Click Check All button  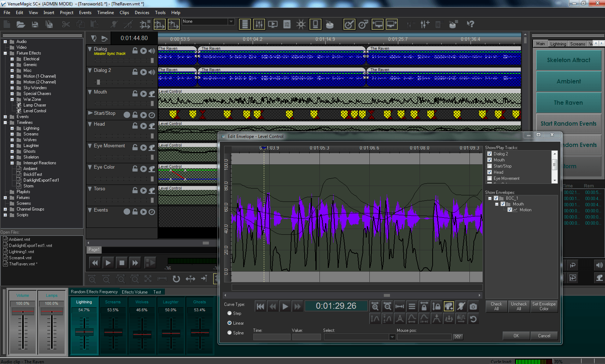click(x=496, y=306)
